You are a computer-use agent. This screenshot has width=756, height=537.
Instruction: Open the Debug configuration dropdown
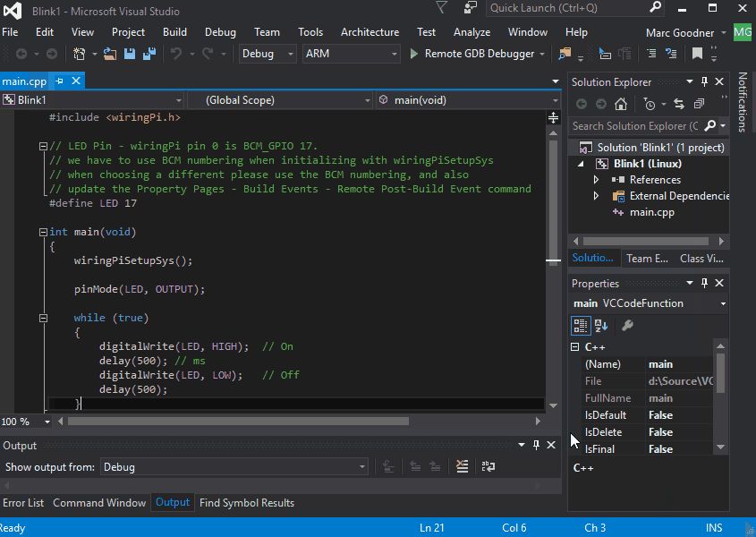268,54
